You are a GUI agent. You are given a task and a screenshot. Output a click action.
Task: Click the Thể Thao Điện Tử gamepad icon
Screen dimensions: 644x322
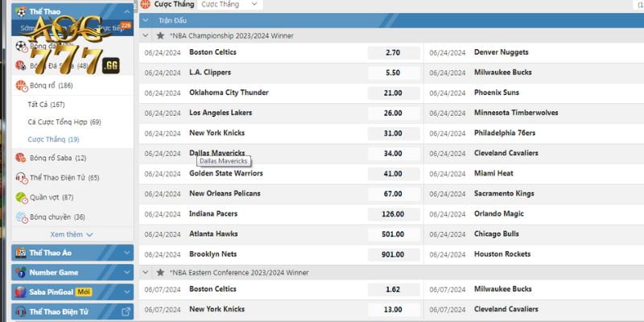click(x=22, y=177)
